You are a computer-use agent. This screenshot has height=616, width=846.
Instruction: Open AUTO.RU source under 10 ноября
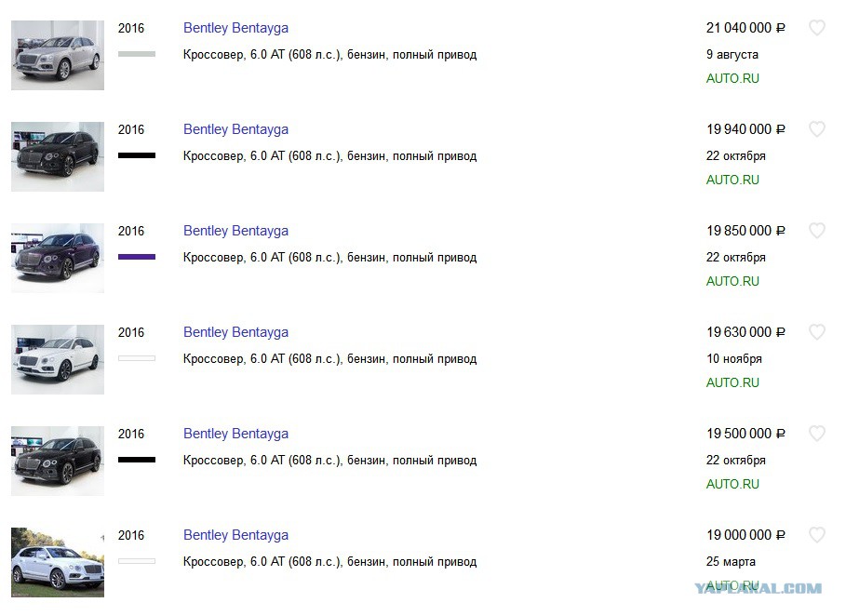click(x=732, y=383)
